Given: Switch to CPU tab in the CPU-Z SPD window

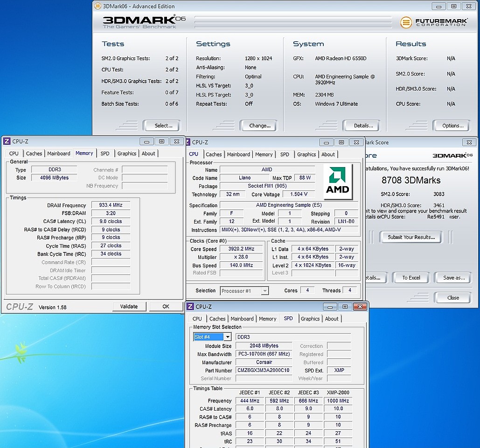Looking at the screenshot, I should pos(197,319).
